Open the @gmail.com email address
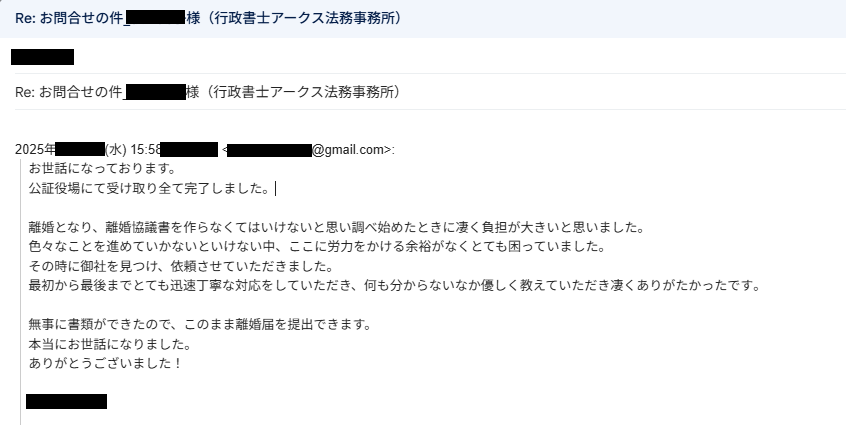This screenshot has height=425, width=846. (x=351, y=149)
